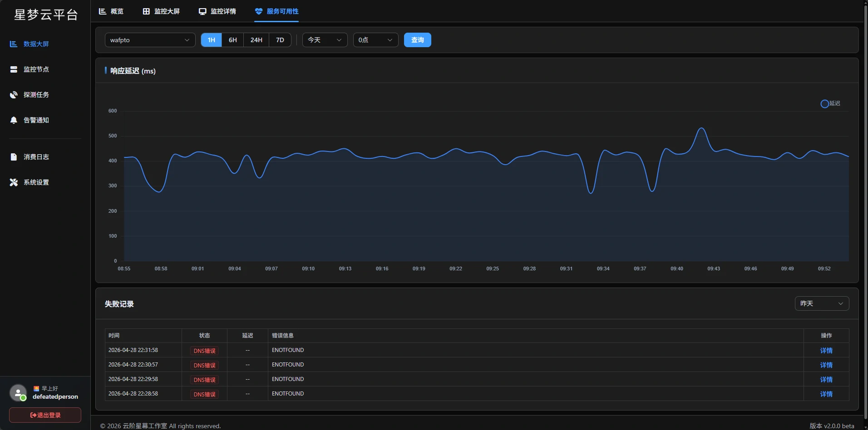This screenshot has height=430, width=868.
Task: Open the 0点 hour dropdown
Action: (x=375, y=40)
